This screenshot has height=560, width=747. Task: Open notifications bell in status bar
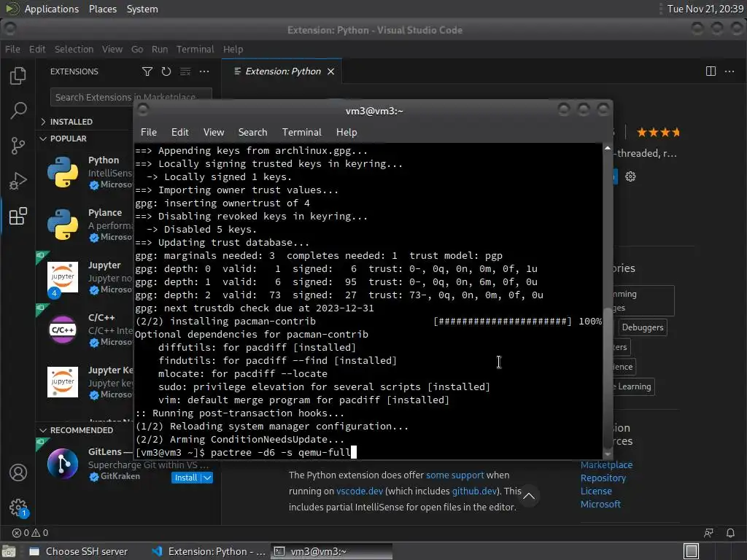pos(730,533)
